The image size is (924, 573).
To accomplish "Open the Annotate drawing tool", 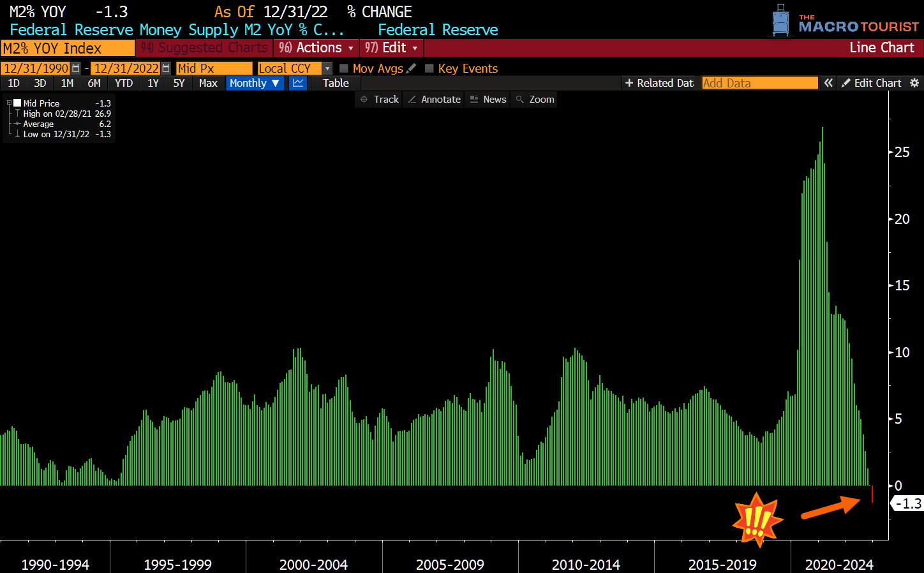I will pos(433,99).
